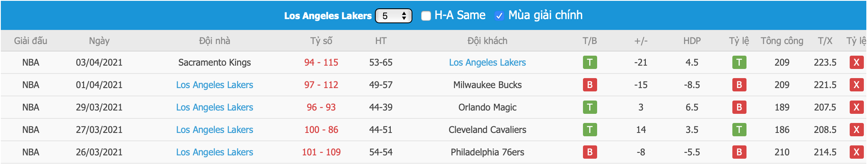Open the match count dropdown showing 5
This screenshot has height=167, width=868.
[x=393, y=16]
